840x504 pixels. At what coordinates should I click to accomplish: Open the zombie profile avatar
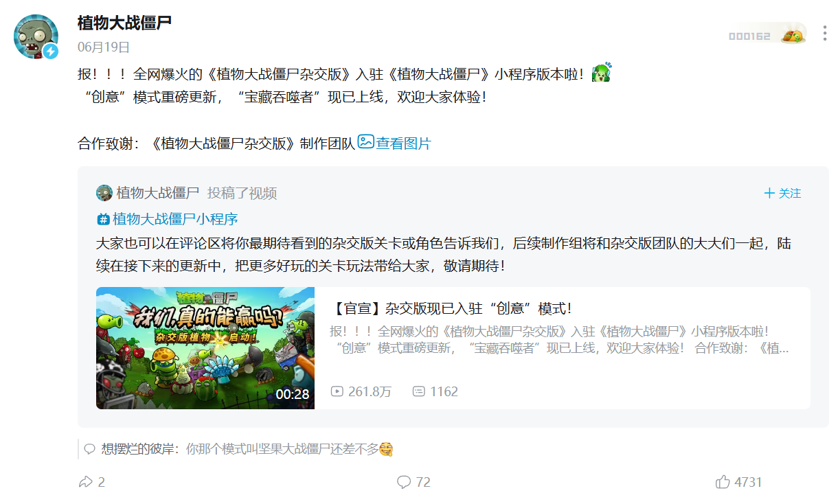pyautogui.click(x=36, y=36)
